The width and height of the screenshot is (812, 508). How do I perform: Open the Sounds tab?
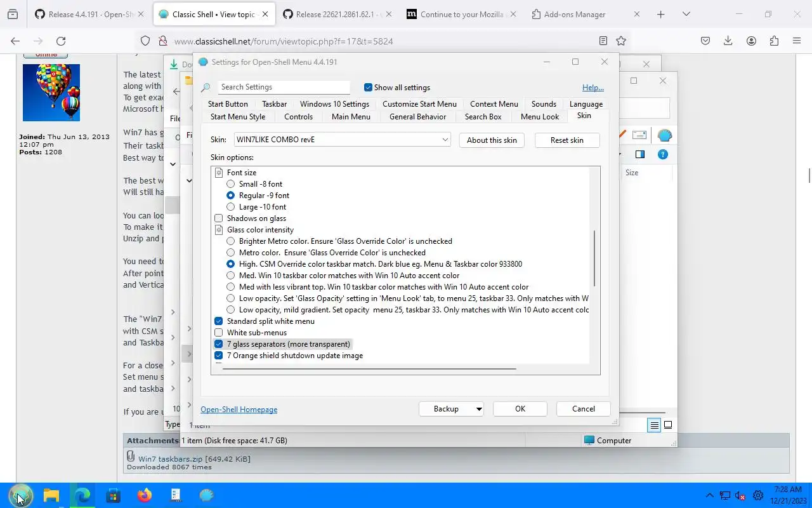(x=544, y=104)
